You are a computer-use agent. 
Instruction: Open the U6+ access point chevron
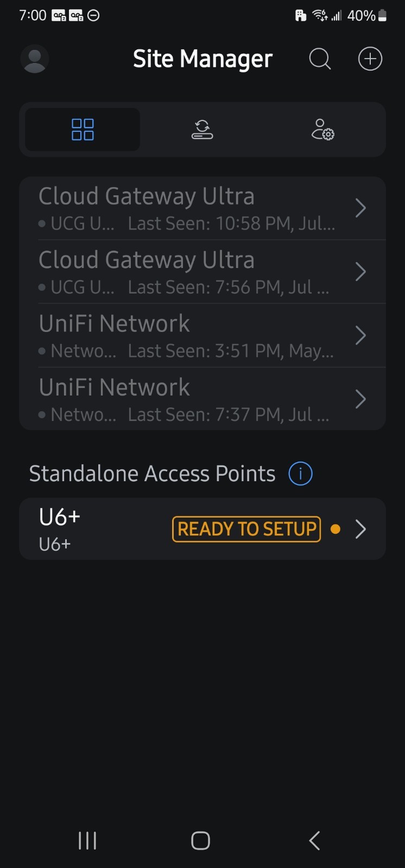pyautogui.click(x=360, y=529)
